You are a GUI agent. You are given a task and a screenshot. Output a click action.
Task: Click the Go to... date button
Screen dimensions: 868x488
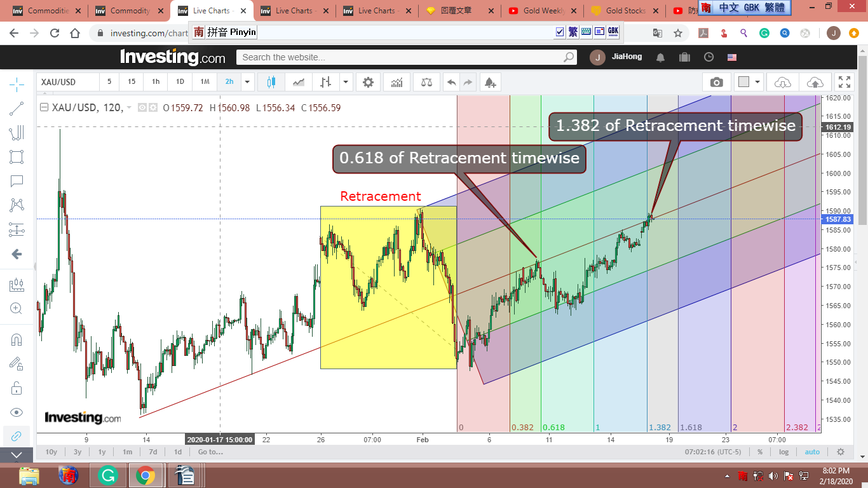pyautogui.click(x=210, y=452)
